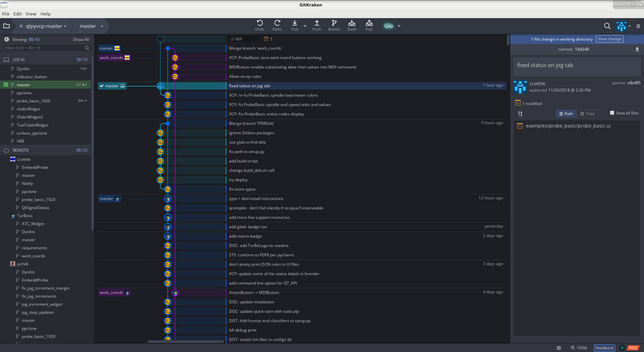Click the FREE license badge

633,348
